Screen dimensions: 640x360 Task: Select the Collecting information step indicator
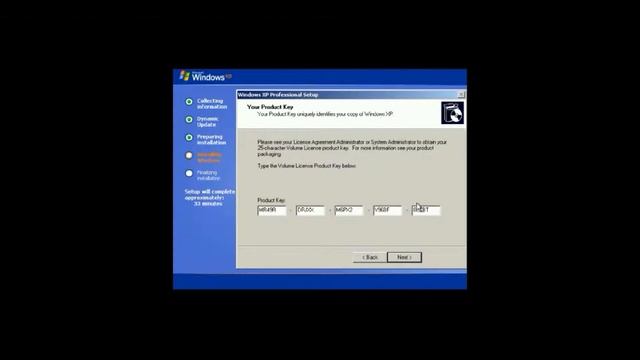(189, 102)
